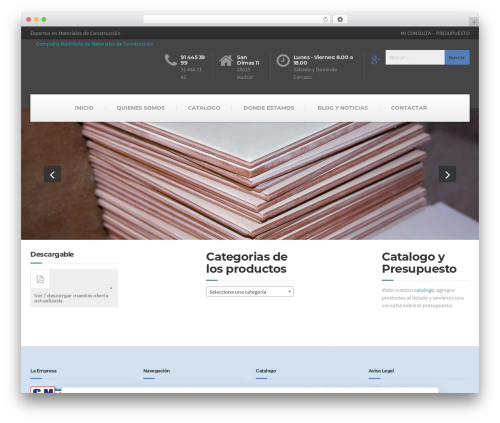Click 'Expertos en Materiales de Construcción' text
Screen dimensions: 500x423
[75, 33]
